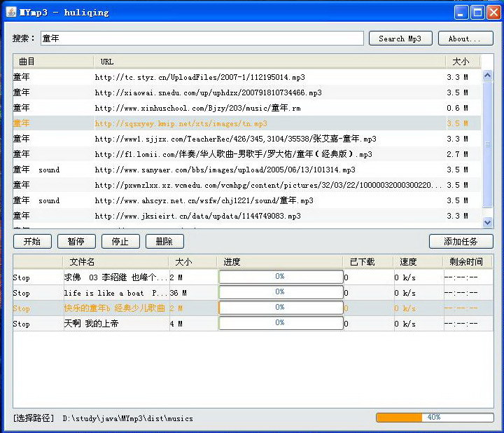Select the 快乐的童年b download task

(253, 308)
